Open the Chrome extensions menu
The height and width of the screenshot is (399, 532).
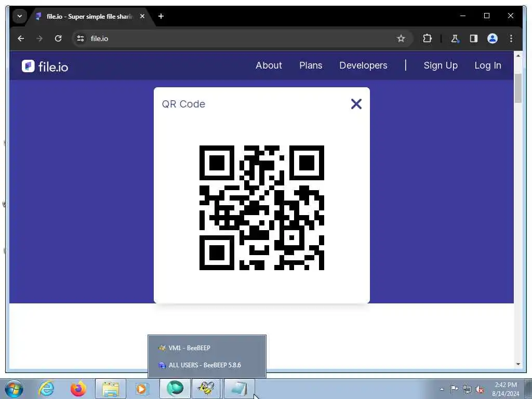coord(427,38)
